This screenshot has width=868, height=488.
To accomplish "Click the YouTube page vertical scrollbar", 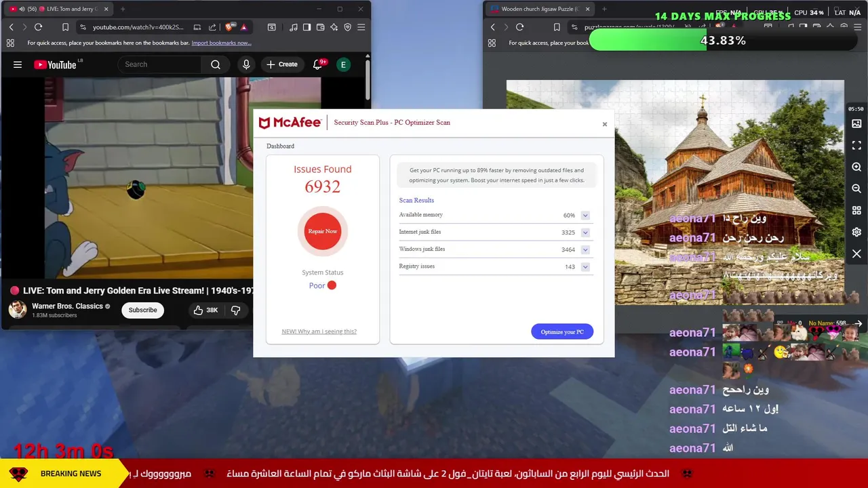I will coord(368,80).
